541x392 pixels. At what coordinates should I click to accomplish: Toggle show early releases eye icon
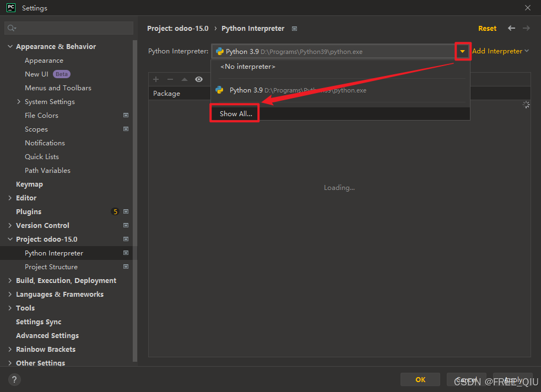pos(199,79)
